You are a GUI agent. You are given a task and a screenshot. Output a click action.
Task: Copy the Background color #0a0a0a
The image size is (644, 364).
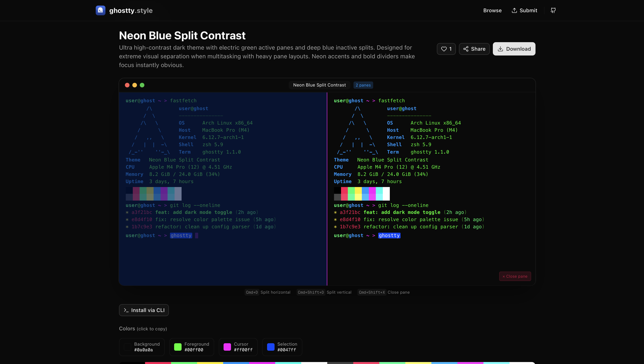(142, 347)
